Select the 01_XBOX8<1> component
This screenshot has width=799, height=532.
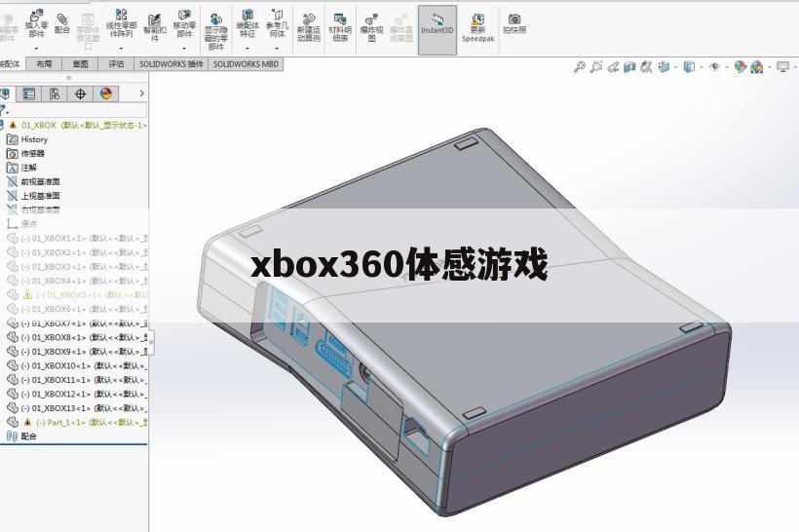(77, 337)
